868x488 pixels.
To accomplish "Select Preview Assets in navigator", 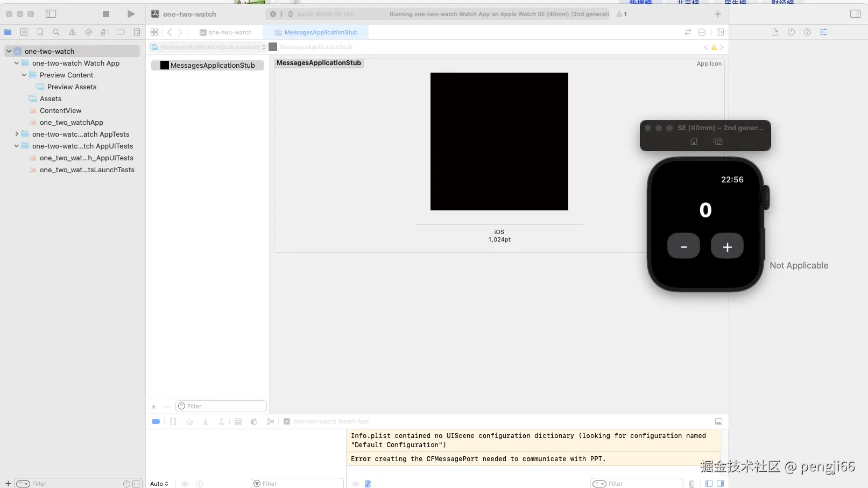I will [x=72, y=87].
